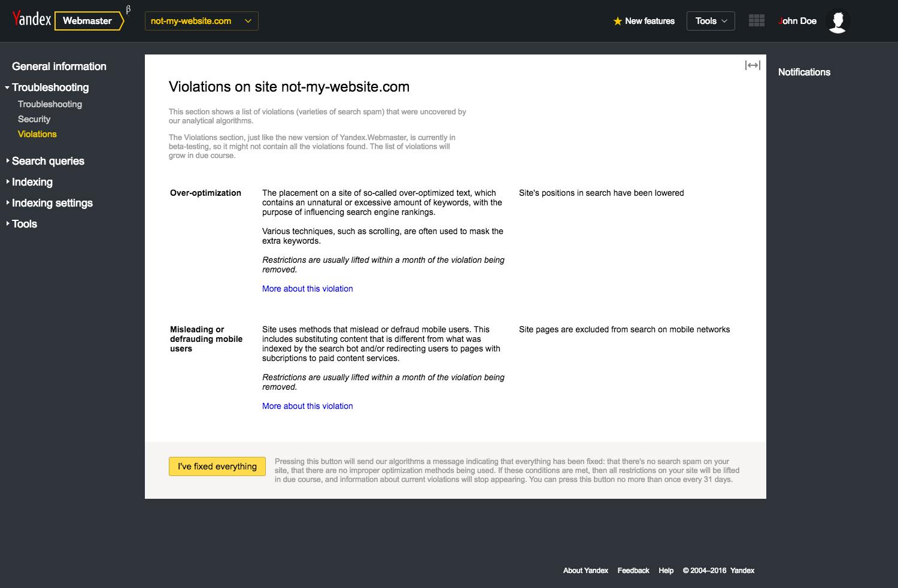This screenshot has height=588, width=898.
Task: Open More about this violation for Over-optimization
Action: [x=308, y=289]
